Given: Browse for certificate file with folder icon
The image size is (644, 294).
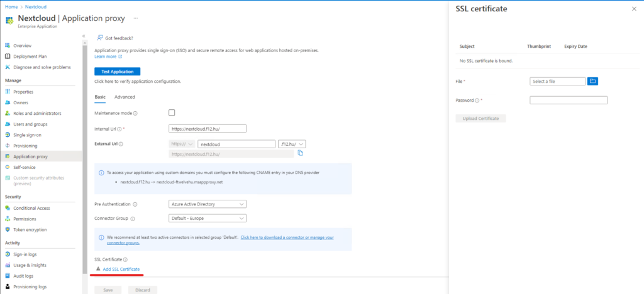Looking at the screenshot, I should (592, 81).
